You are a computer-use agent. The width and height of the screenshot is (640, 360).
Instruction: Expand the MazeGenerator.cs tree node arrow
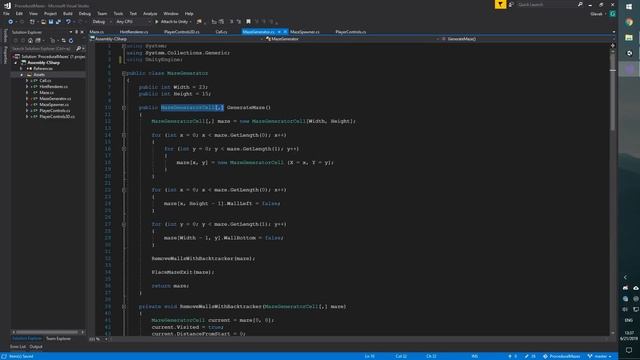tap(27, 99)
